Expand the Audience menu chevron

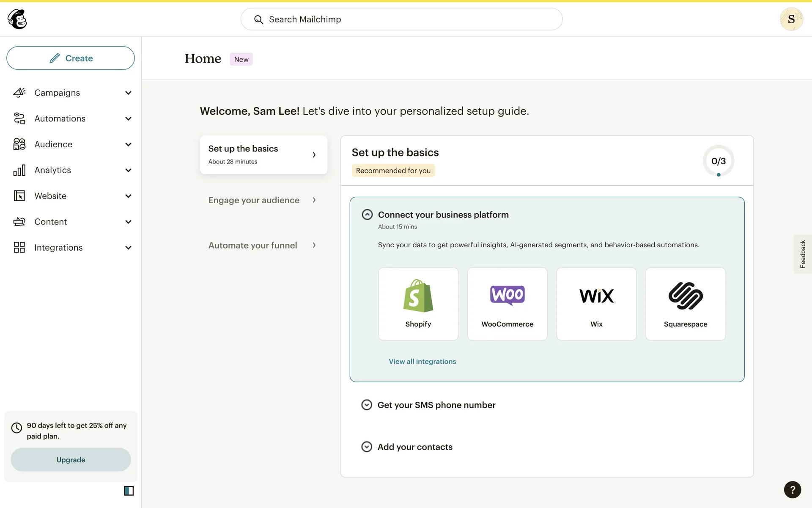pyautogui.click(x=128, y=144)
